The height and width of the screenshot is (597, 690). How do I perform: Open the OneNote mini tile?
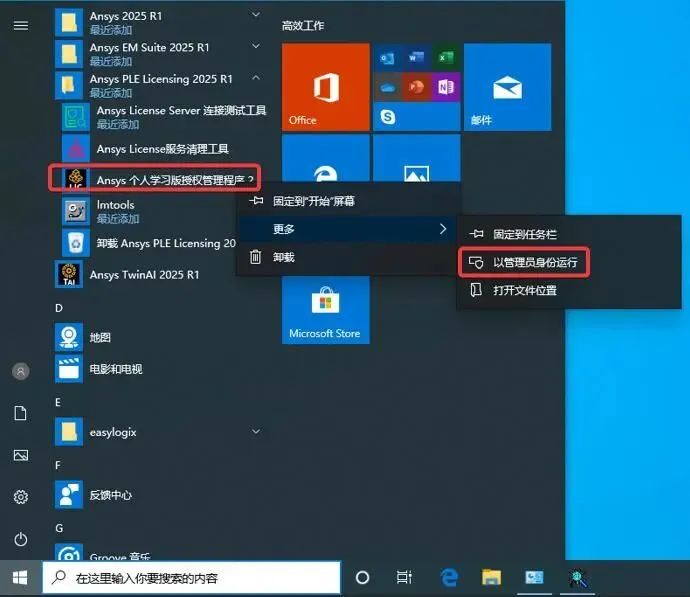(x=446, y=87)
